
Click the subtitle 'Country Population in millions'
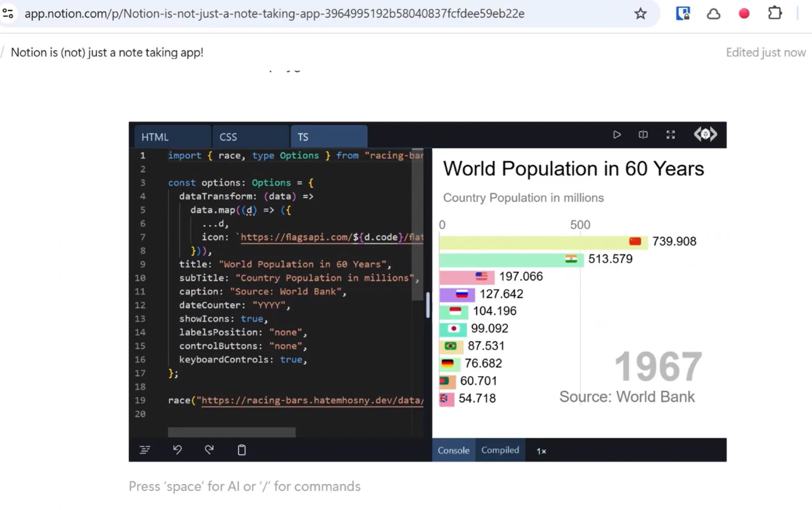(x=524, y=198)
